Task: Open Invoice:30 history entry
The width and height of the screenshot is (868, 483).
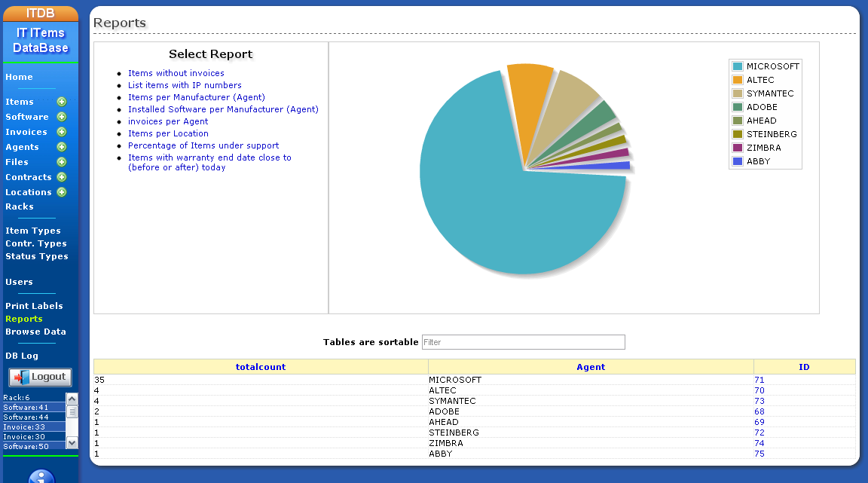Action: point(24,437)
